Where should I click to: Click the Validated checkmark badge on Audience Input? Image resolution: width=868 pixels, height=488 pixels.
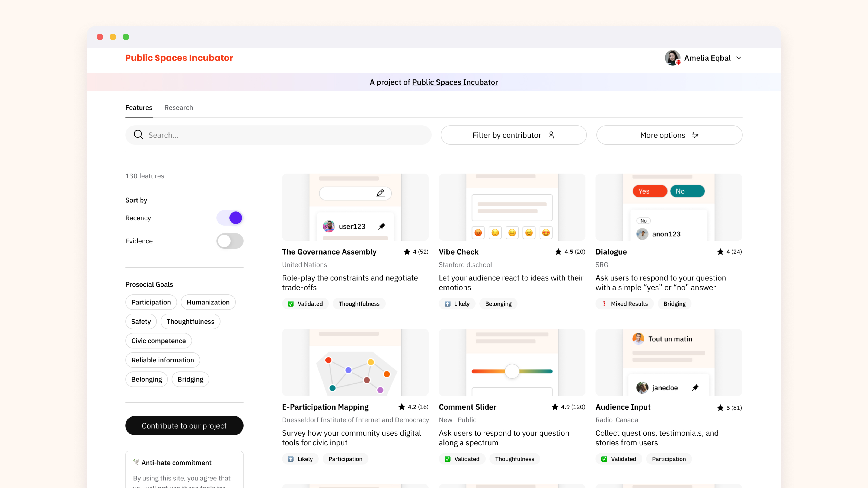[x=604, y=459]
